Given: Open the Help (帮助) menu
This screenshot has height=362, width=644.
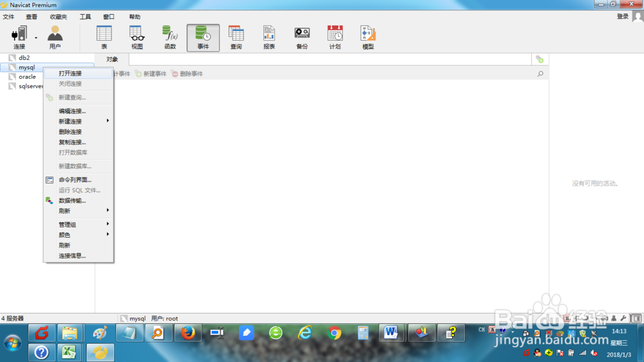Looking at the screenshot, I should [135, 17].
